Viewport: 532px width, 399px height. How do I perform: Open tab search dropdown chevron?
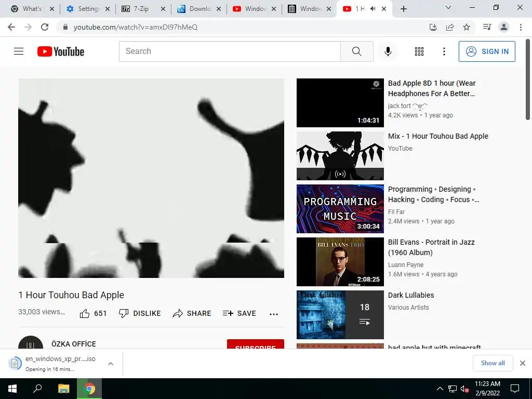448,7
